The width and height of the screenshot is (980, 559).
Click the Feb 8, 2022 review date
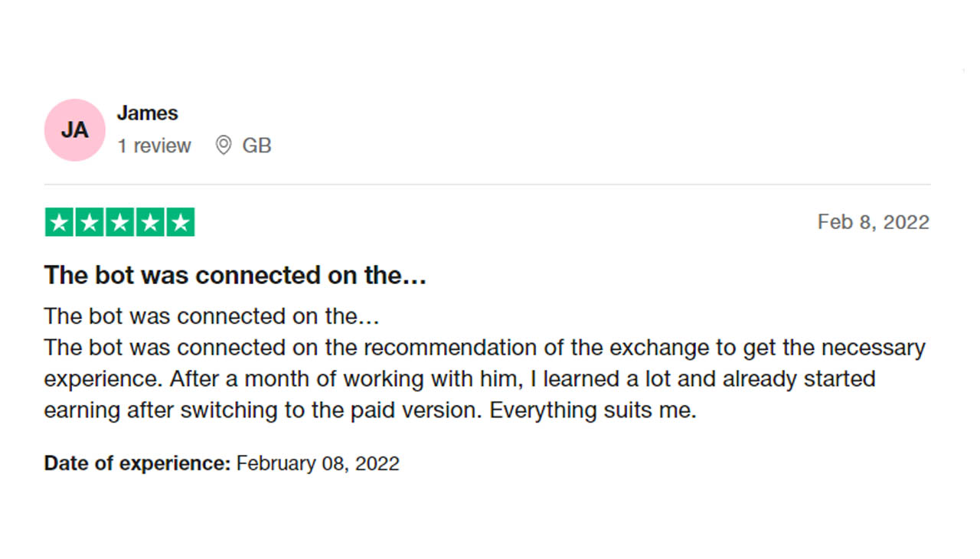click(873, 222)
